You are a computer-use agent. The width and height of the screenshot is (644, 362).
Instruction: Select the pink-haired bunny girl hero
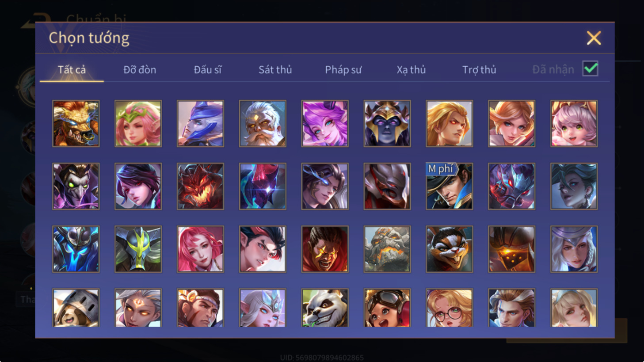(x=574, y=123)
